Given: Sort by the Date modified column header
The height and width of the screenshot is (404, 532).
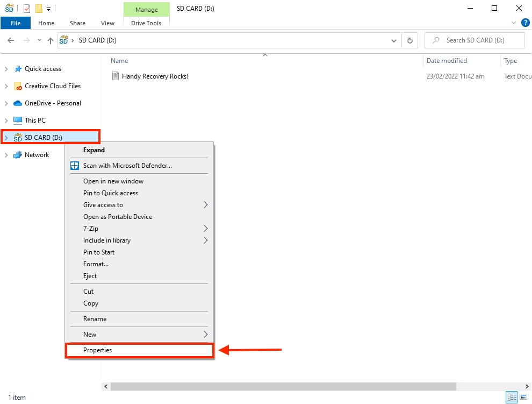Looking at the screenshot, I should click(447, 60).
